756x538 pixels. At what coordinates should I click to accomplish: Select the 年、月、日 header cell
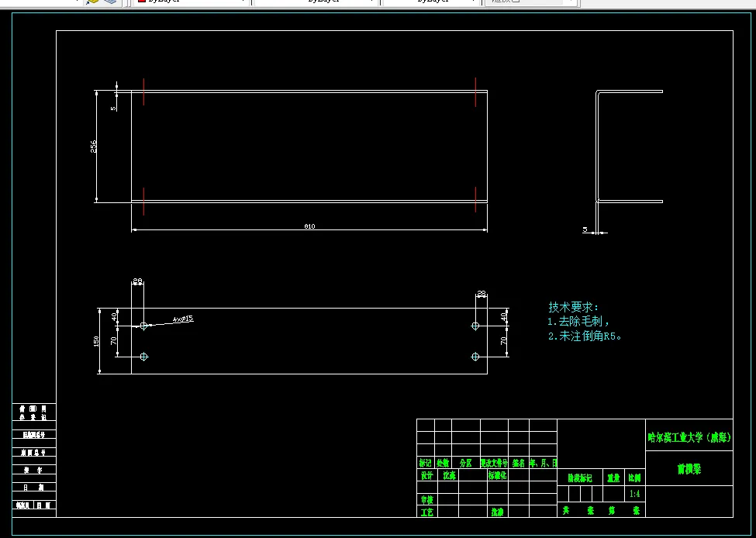544,463
